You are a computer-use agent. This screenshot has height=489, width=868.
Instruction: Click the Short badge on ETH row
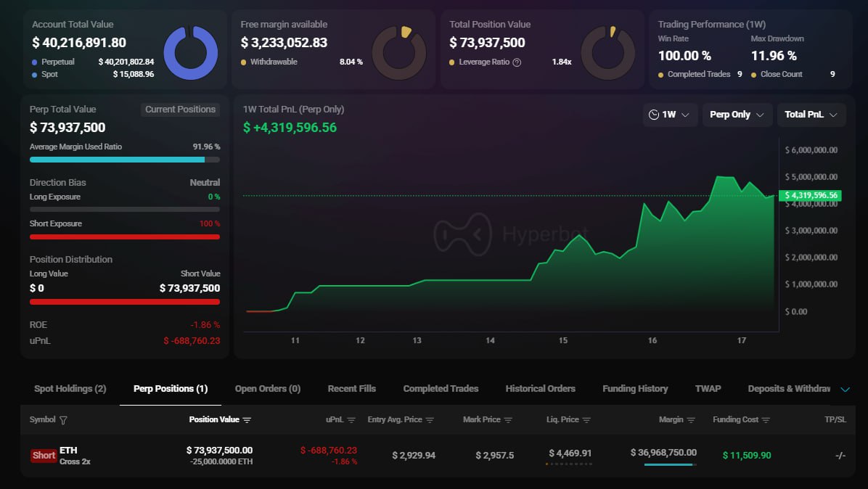pyautogui.click(x=44, y=456)
